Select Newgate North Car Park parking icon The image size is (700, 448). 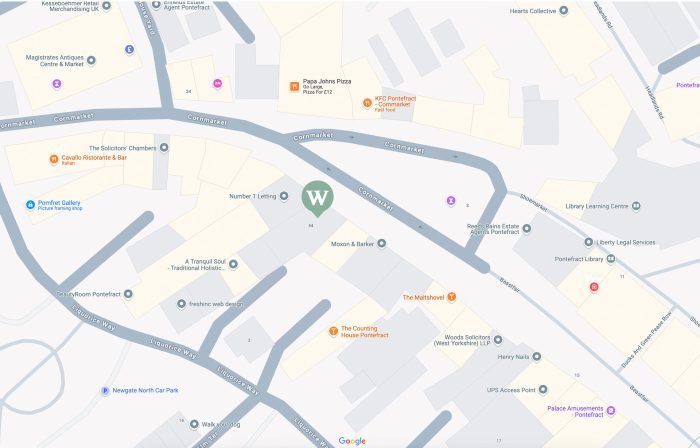[x=105, y=391]
